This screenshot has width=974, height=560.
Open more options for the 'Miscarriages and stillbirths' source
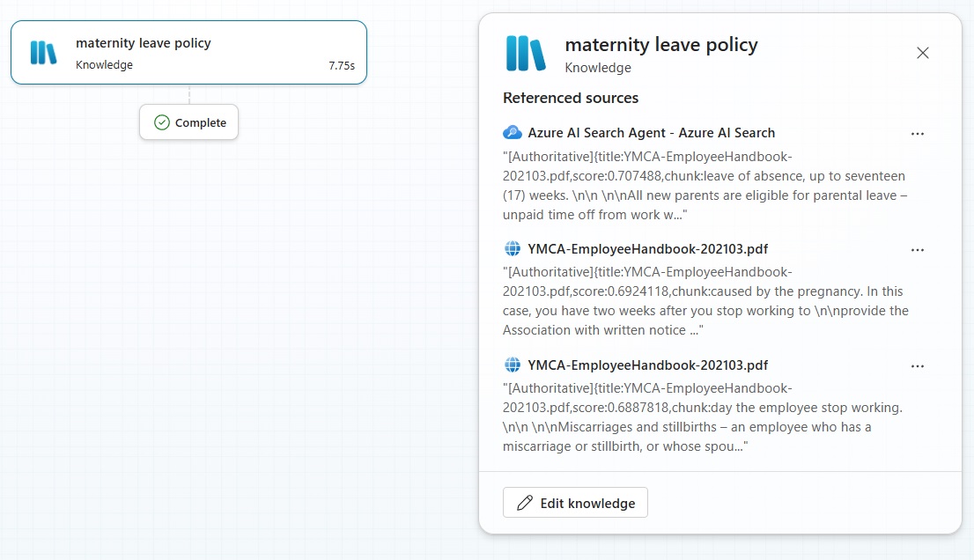pos(917,365)
